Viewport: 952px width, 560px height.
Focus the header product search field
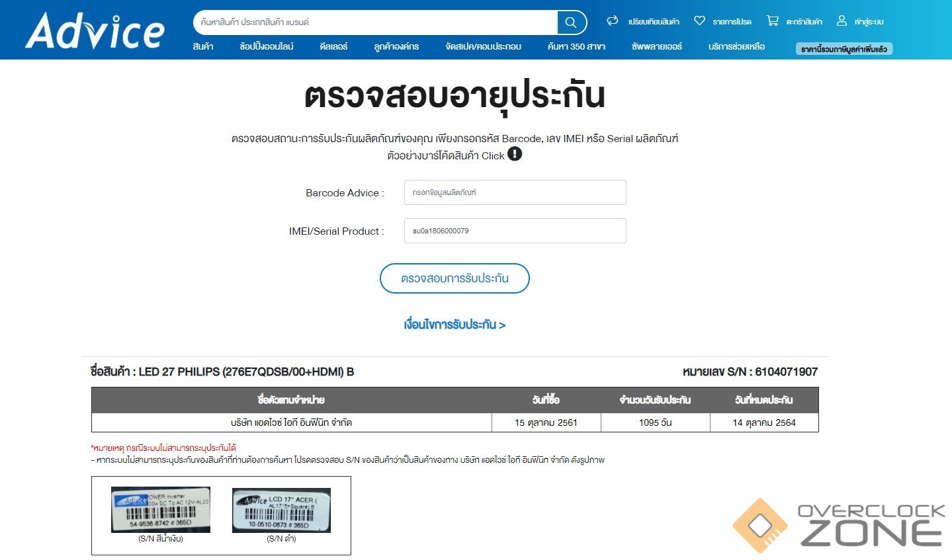point(376,22)
